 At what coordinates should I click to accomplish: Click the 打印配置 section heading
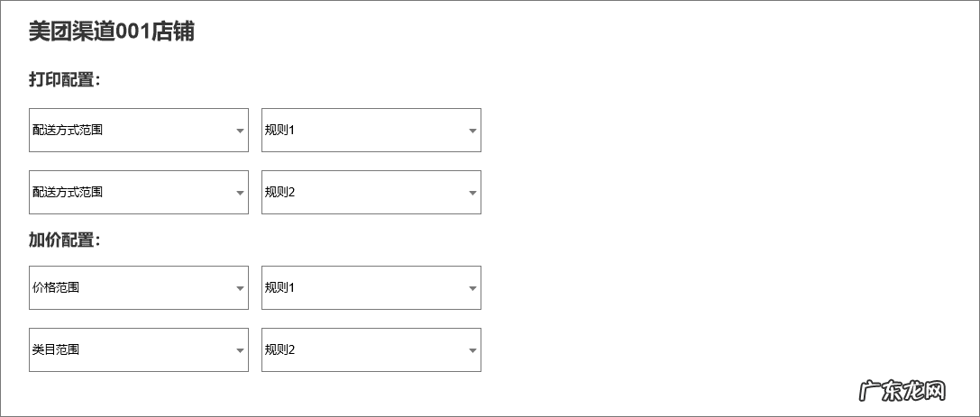(x=64, y=80)
